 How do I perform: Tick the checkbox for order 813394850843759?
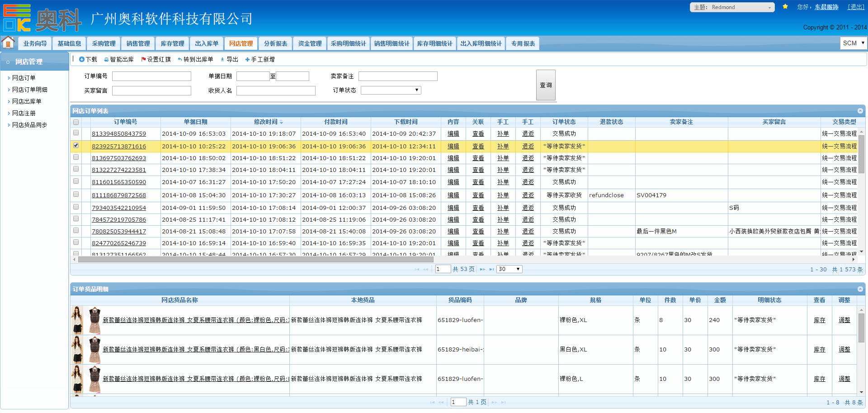pos(76,133)
